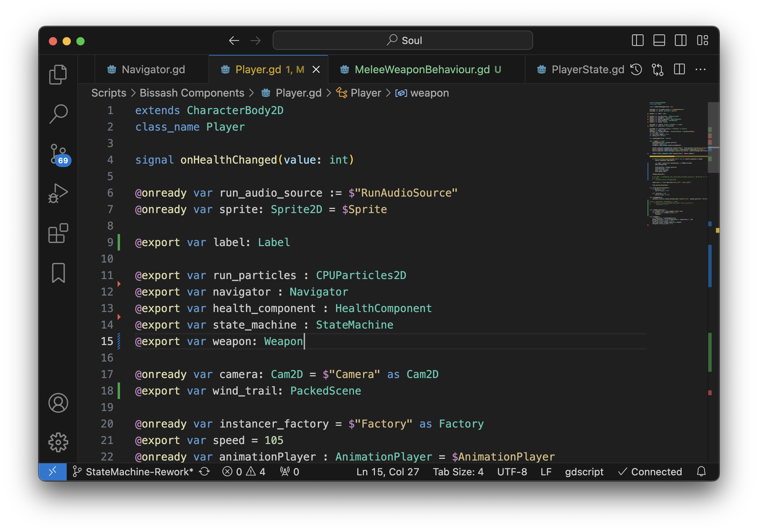
Task: Open the Explorer view in activity bar
Action: pyautogui.click(x=58, y=74)
